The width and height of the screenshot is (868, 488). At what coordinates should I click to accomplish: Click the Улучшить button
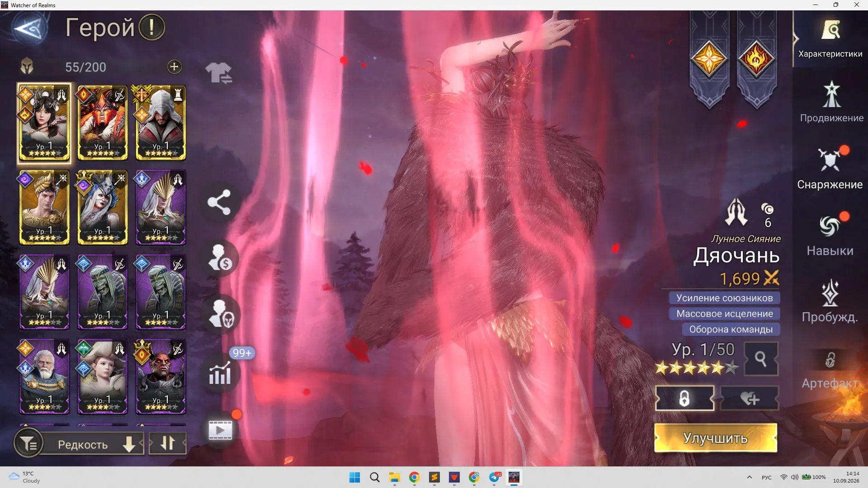point(716,438)
